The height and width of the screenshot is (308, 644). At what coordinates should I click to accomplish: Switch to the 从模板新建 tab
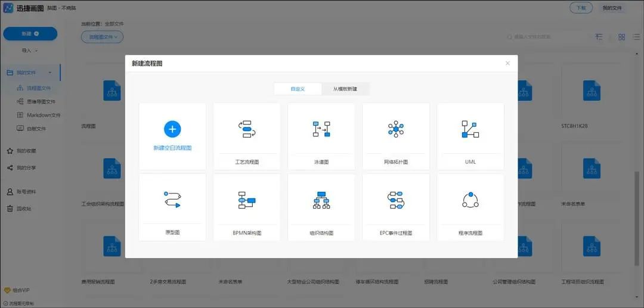point(345,89)
